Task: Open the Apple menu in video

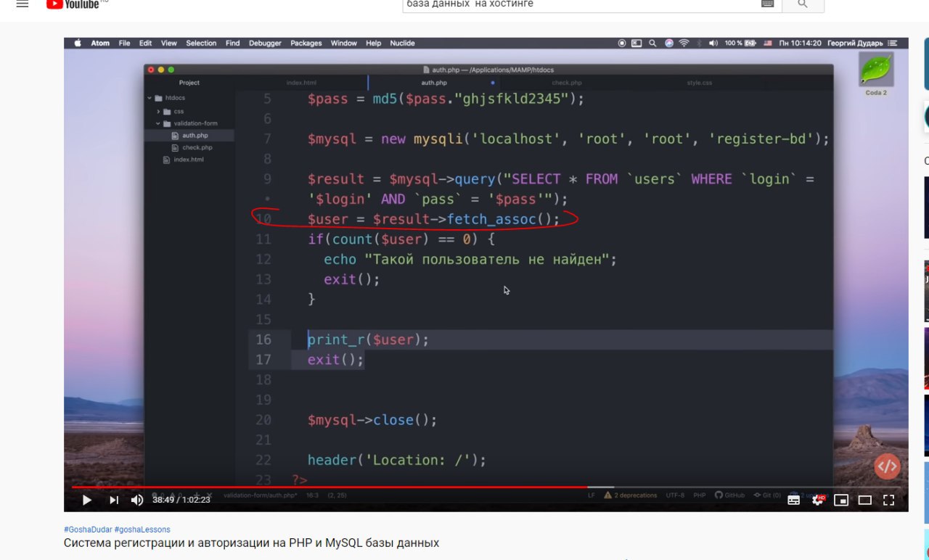Action: (76, 43)
